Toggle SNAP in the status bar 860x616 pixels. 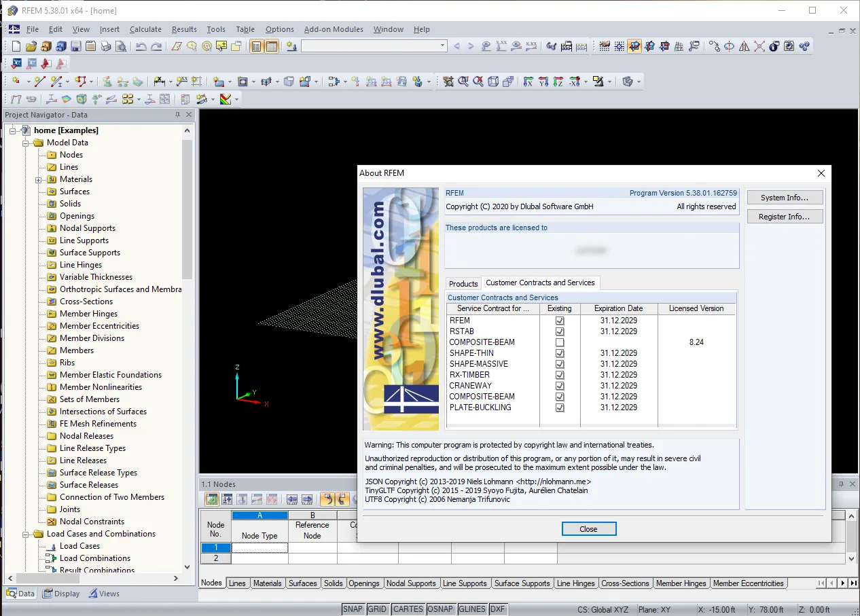(x=353, y=609)
